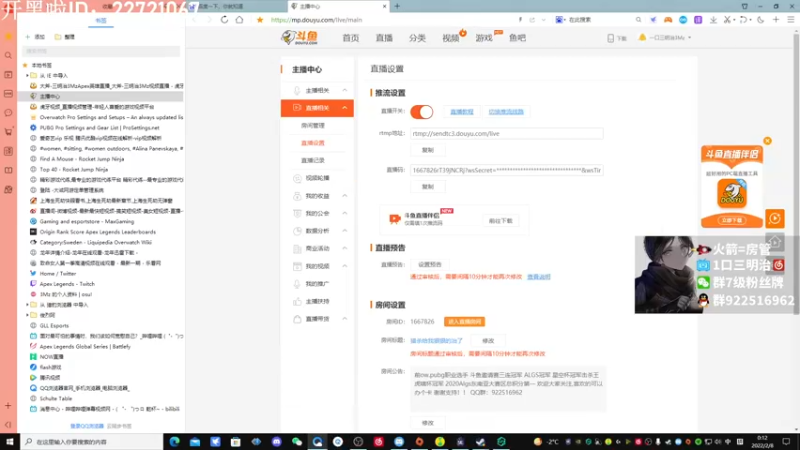Click the notification bell in Douyu header
Screen dimensions: 800x450
pos(642,37)
